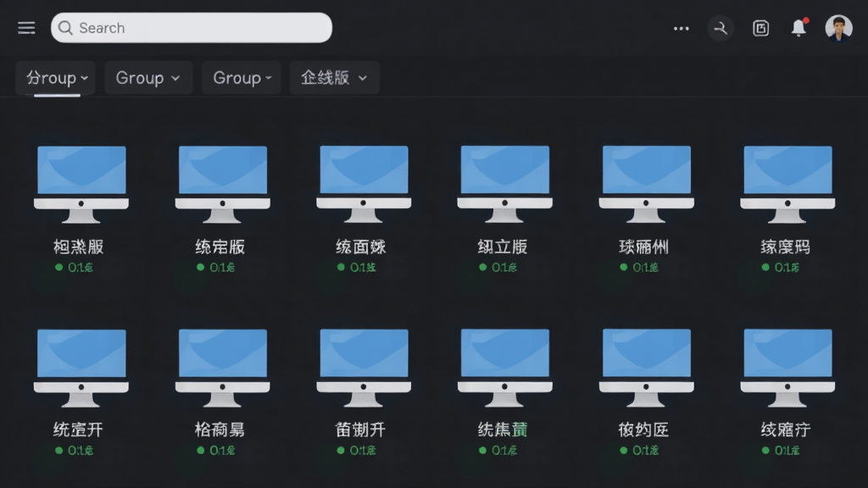Select the fifth monitor in the top row
Image resolution: width=868 pixels, height=488 pixels.
coord(646,184)
